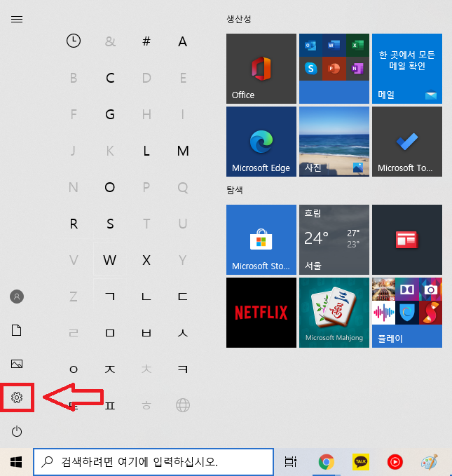Screen dimensions: 452x476
Task: Launch PowerPoint from Office folder tile
Action: coord(334,69)
